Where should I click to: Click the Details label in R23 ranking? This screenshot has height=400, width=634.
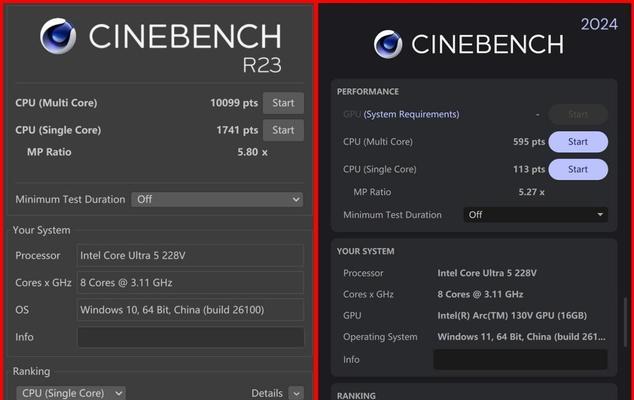(267, 393)
